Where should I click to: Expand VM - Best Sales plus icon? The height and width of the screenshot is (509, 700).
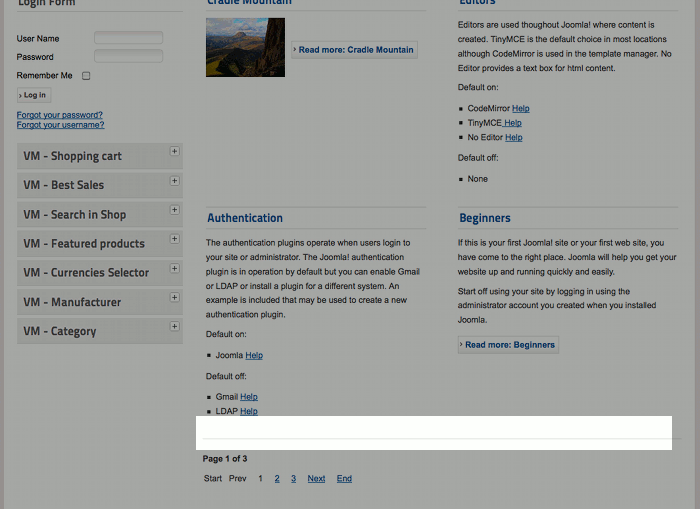coord(175,181)
